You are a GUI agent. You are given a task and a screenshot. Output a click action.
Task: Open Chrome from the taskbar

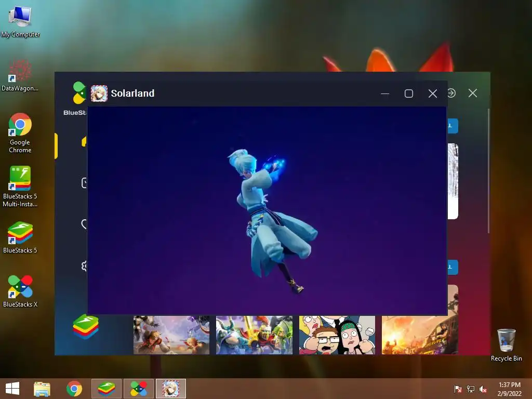pyautogui.click(x=74, y=389)
